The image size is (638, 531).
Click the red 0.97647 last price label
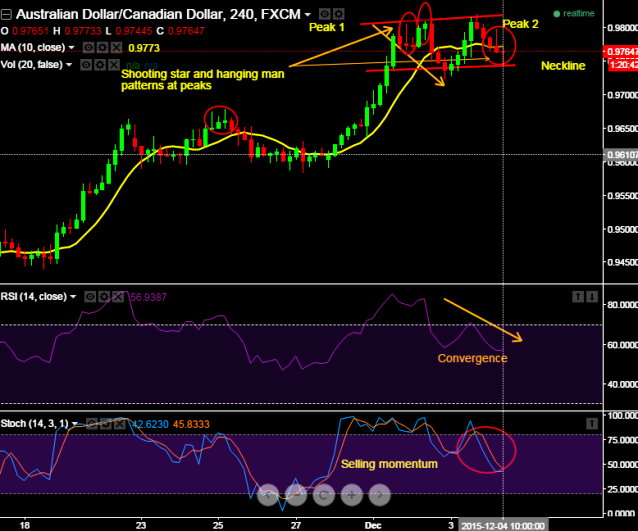click(621, 52)
